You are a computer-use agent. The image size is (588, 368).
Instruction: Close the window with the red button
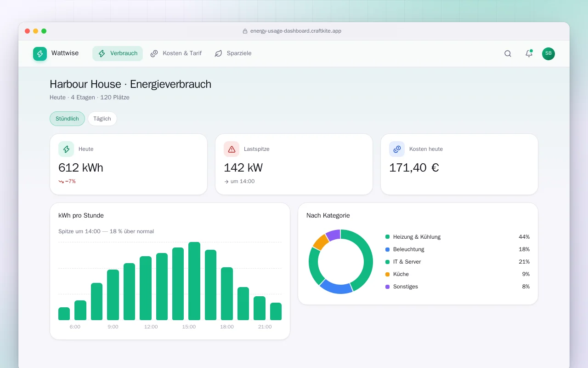(x=28, y=31)
